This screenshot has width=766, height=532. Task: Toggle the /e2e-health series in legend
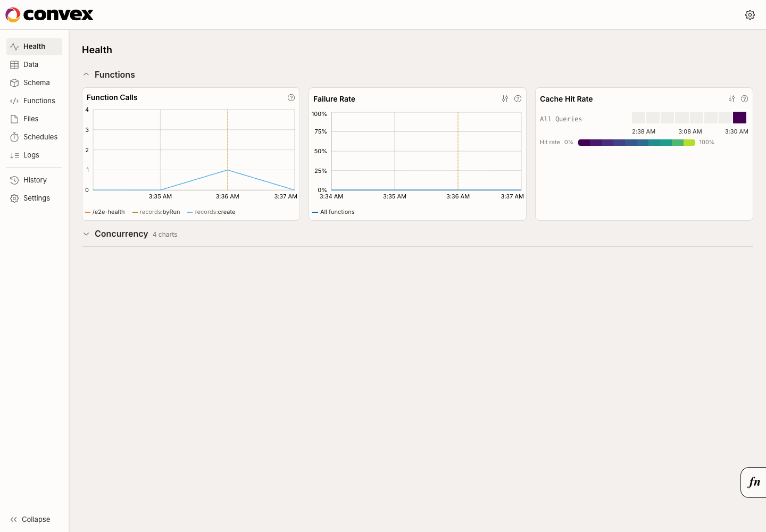[105, 212]
